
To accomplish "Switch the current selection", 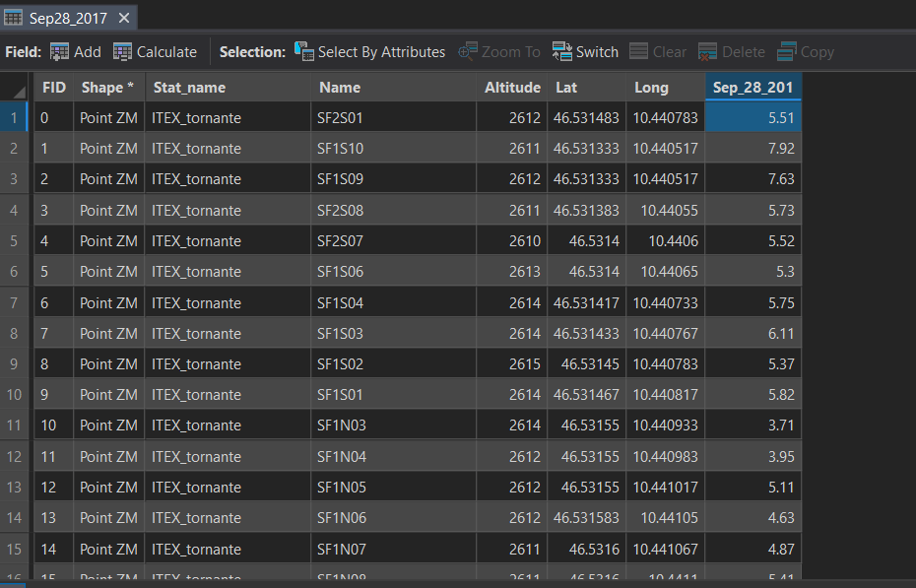I will (x=585, y=51).
